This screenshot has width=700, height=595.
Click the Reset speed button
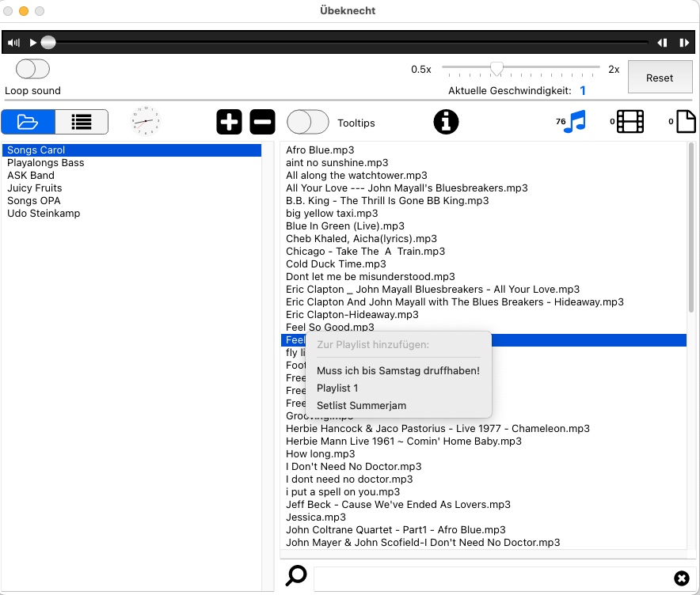tap(660, 78)
